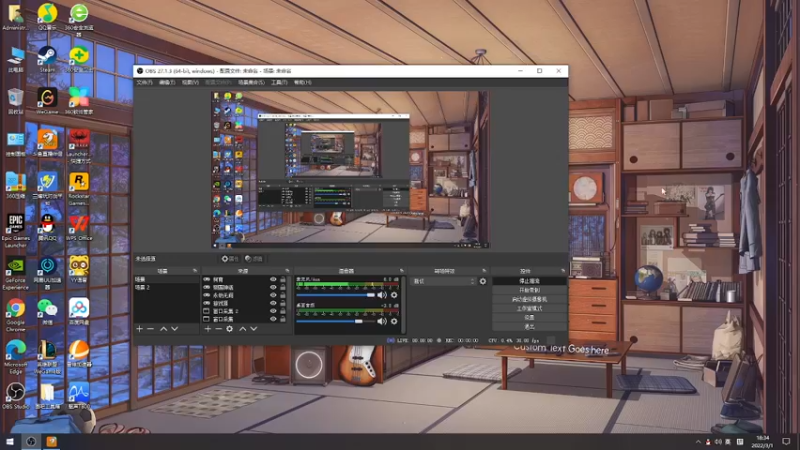Open Epic Games Launcher desktop icon

tap(15, 231)
